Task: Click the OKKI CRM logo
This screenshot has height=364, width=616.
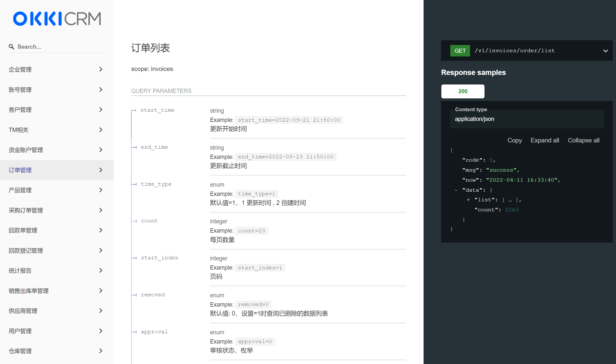Action: tap(57, 18)
